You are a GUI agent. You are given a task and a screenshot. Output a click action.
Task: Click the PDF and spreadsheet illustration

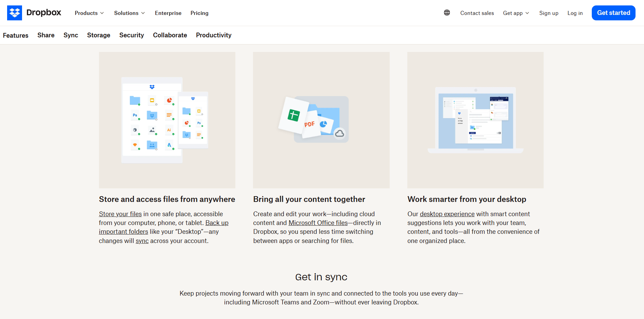(x=321, y=120)
